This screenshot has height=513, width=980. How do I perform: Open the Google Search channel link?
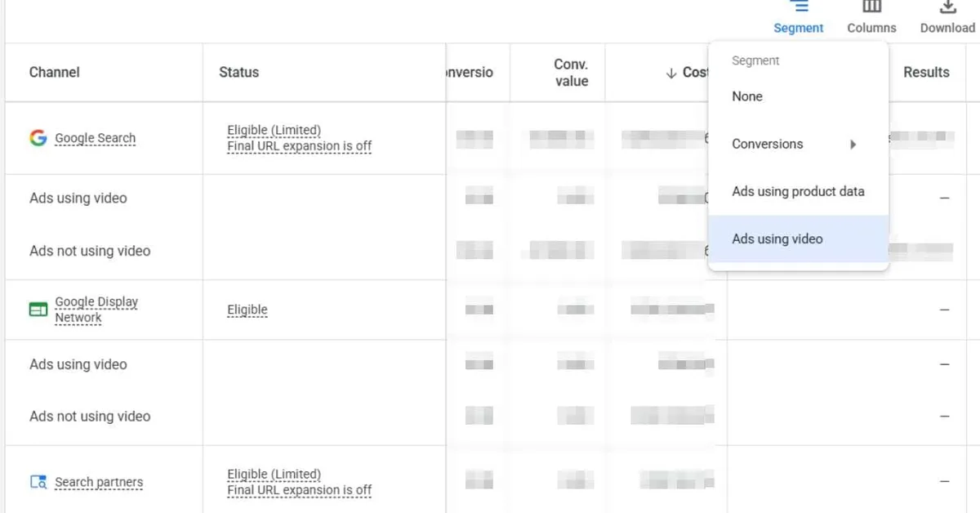coord(95,138)
